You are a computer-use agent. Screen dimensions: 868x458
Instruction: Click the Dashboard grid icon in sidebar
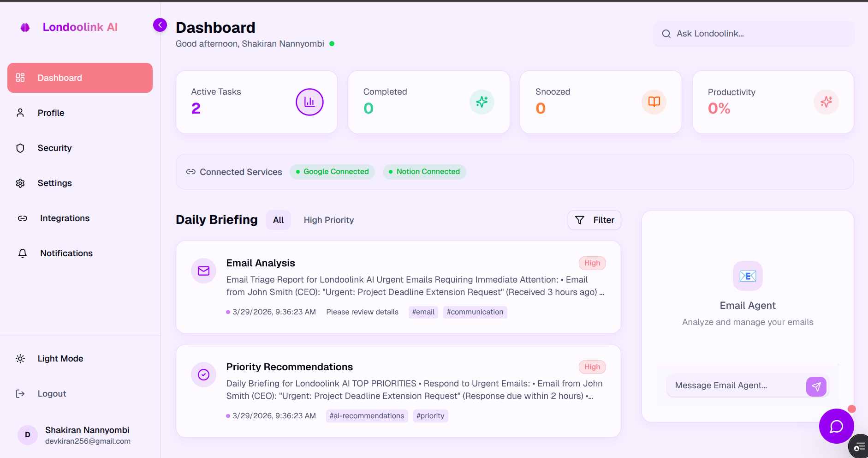tap(20, 78)
